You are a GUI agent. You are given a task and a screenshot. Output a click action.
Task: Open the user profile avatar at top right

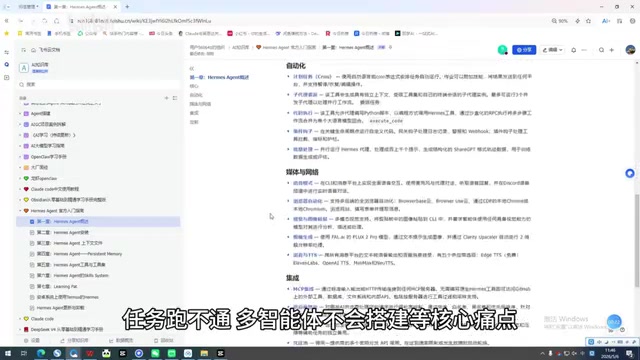(x=630, y=50)
